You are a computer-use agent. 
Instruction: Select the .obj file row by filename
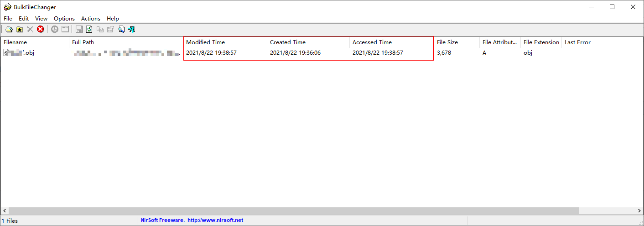19,53
